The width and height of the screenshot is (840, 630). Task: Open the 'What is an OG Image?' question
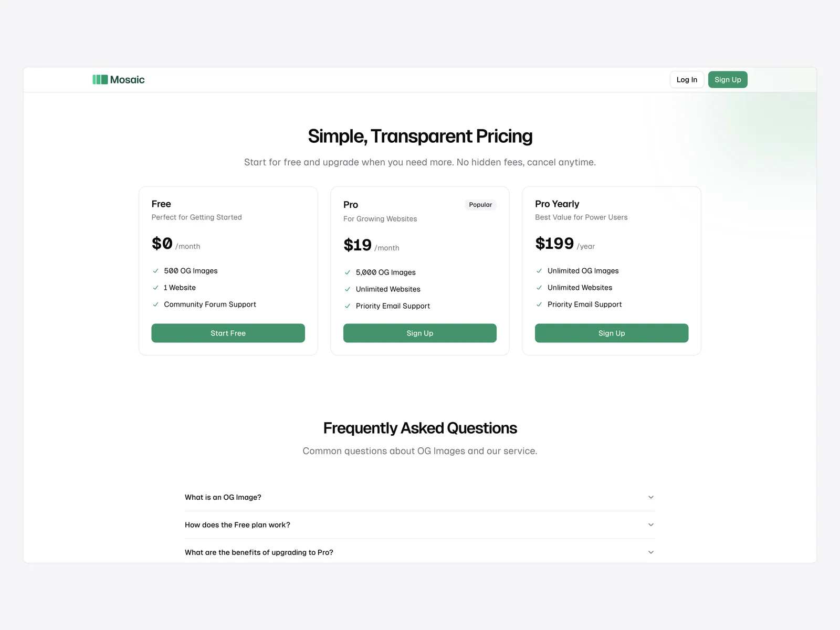[223, 497]
